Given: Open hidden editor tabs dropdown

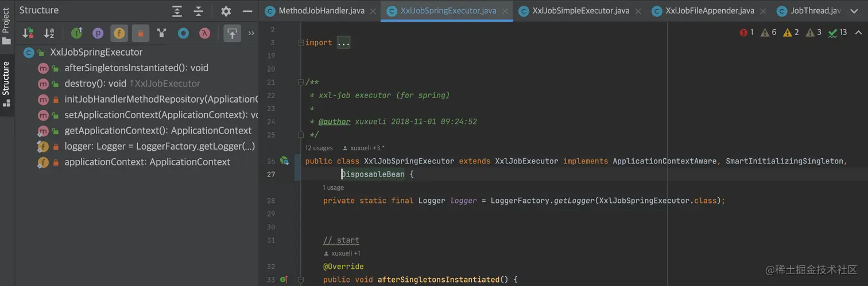Looking at the screenshot, I should tap(855, 11).
